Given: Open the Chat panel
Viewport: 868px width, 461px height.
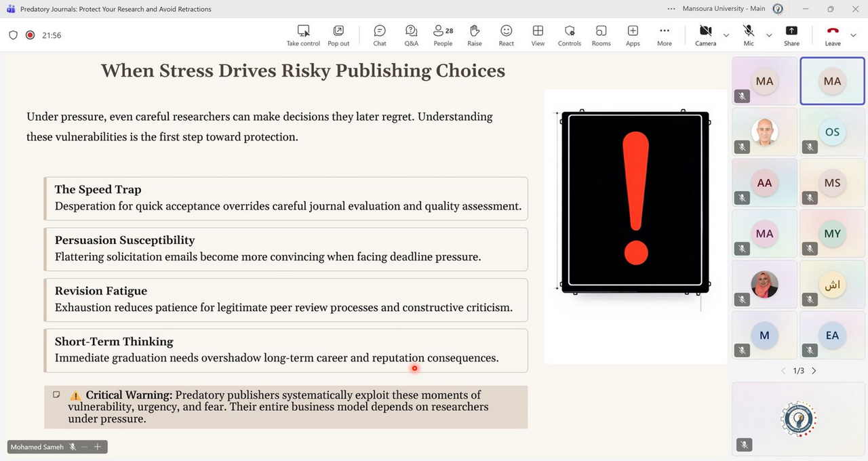Looking at the screenshot, I should [x=380, y=35].
